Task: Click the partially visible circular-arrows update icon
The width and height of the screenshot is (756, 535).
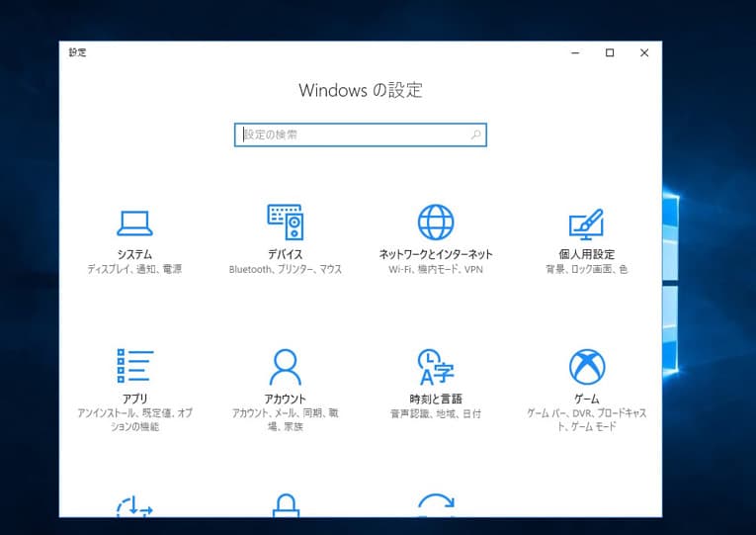Action: click(436, 504)
